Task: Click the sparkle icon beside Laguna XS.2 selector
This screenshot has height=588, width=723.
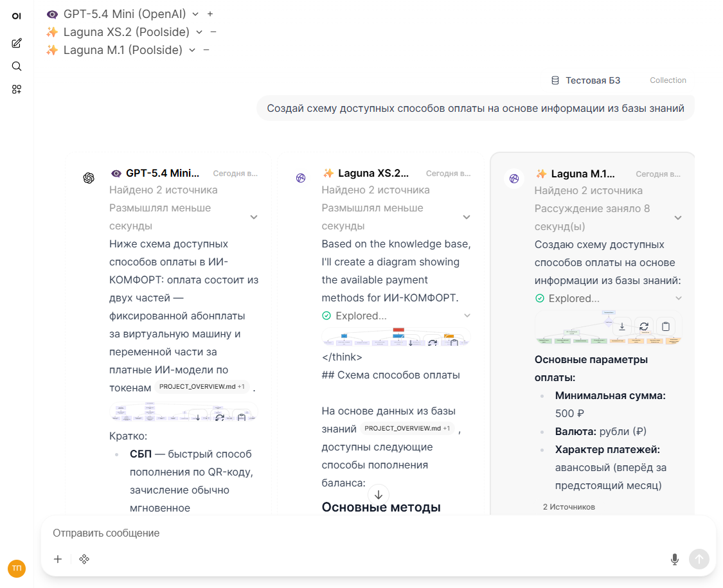Action: click(x=52, y=32)
